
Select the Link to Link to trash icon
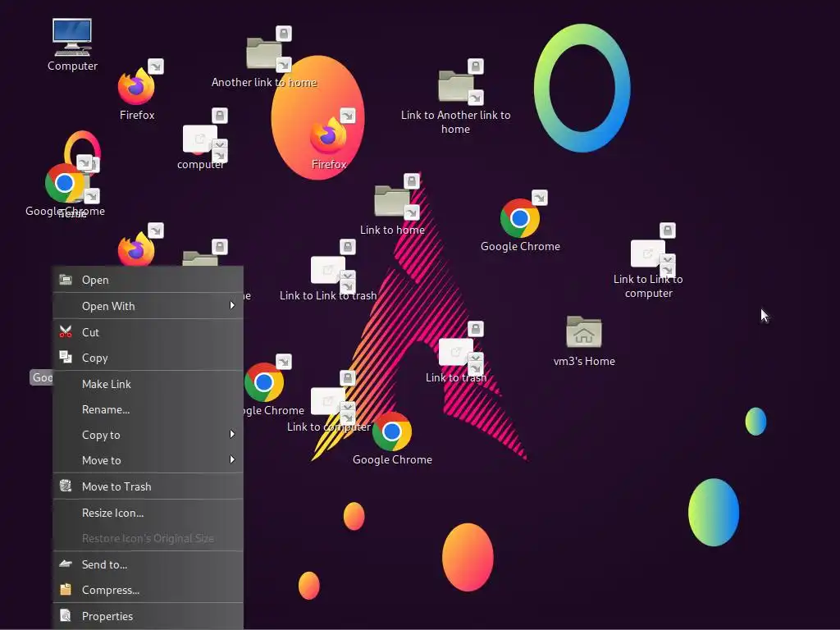point(328,271)
